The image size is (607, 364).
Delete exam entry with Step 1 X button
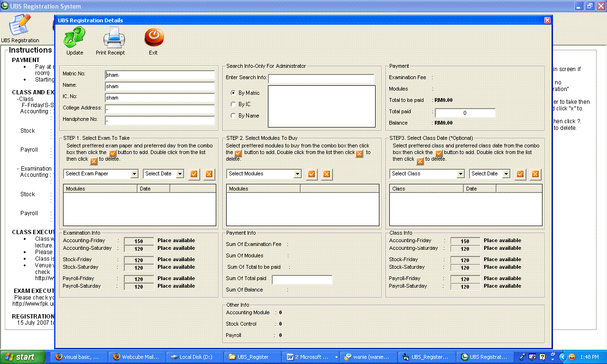click(209, 174)
